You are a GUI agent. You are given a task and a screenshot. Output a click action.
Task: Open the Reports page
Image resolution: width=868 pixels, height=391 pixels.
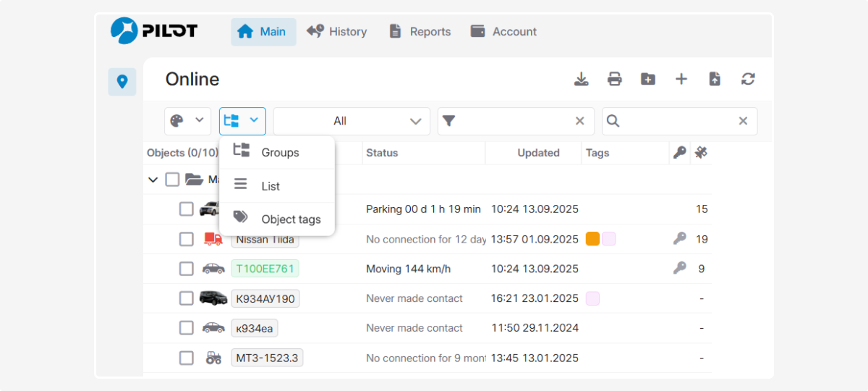pos(420,32)
